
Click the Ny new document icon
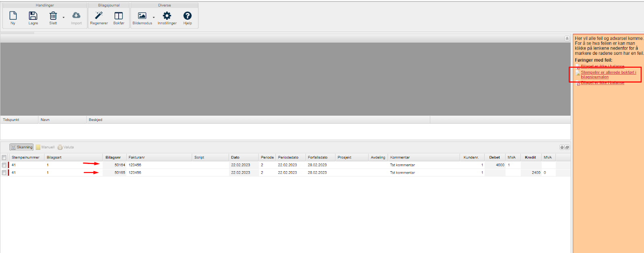pos(13,16)
